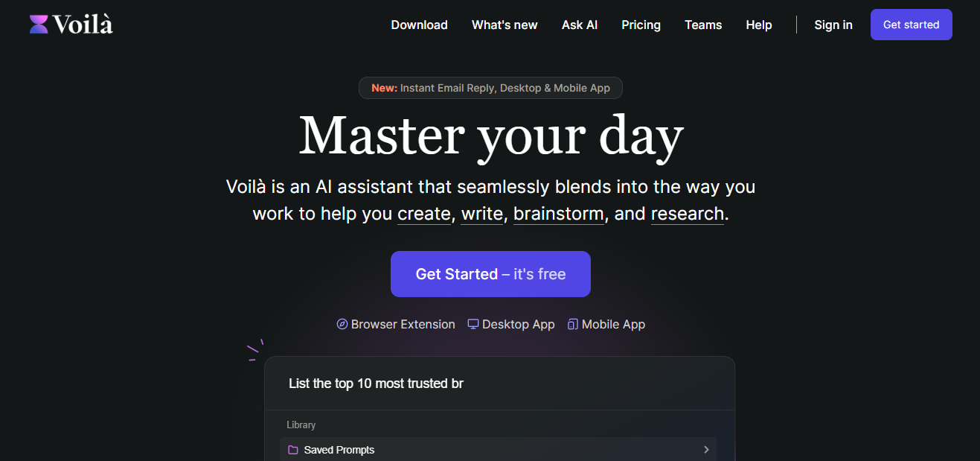Click the Mobile App link text

[x=614, y=324]
